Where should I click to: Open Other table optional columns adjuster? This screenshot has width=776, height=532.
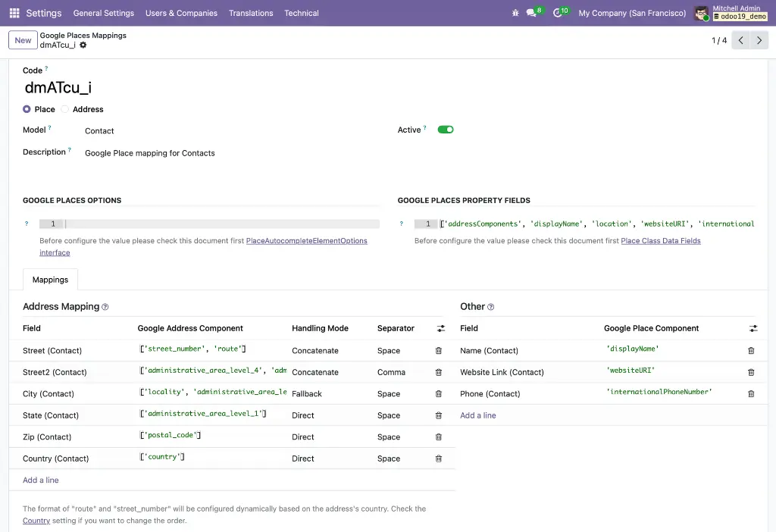coord(753,328)
